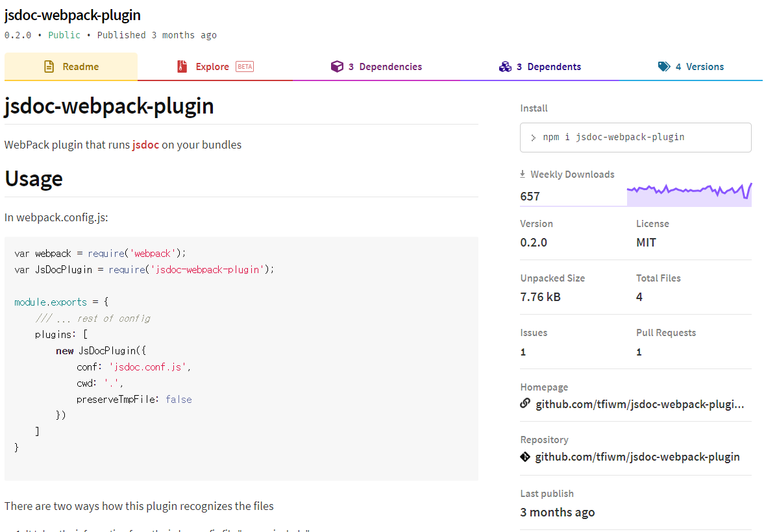Click the 'jsdoc.conf.js' string in code
Screen dimensions: 777x532
tap(147, 367)
